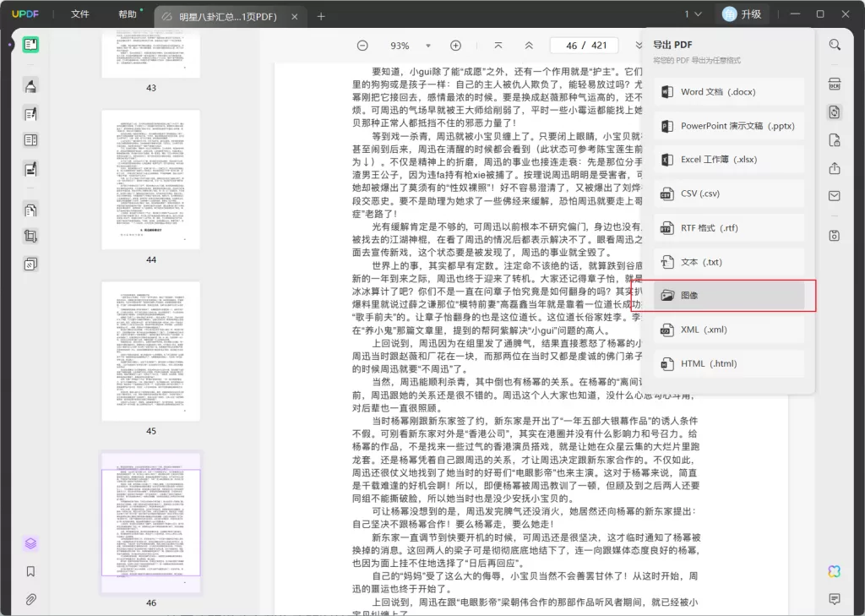Export as Word 文档 (.docx)
The height and width of the screenshot is (616, 865).
729,92
